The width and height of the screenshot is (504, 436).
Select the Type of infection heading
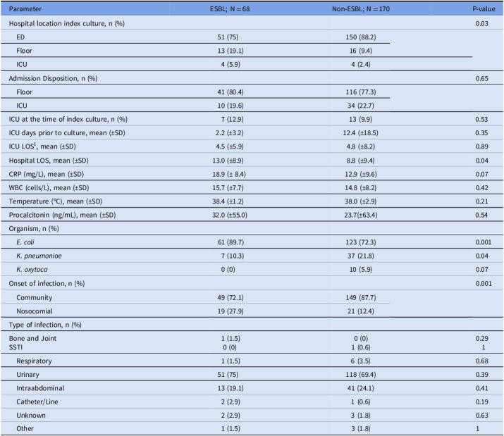point(45,325)
